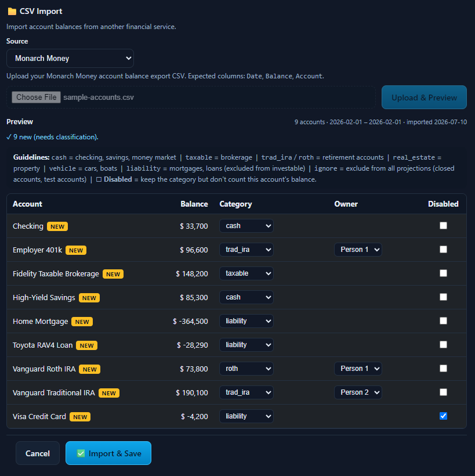Image resolution: width=475 pixels, height=476 pixels.
Task: Click the $ 190,100 Traditional IRA balance
Action: point(192,393)
